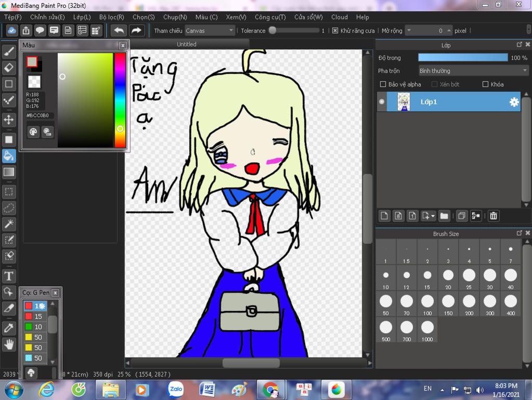Click the Tolerance slider handle
Image resolution: width=532 pixels, height=400 pixels.
pos(272,30)
